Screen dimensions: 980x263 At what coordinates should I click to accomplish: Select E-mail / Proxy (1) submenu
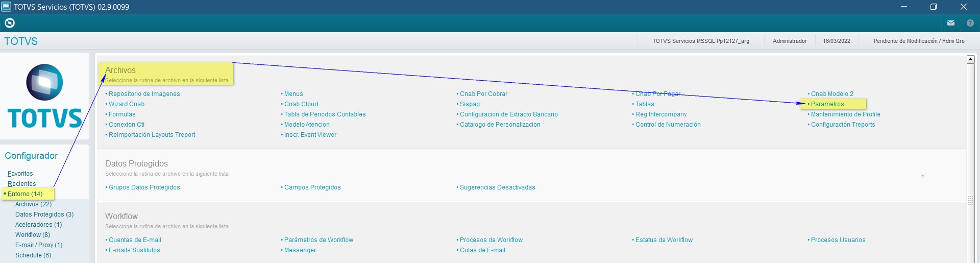click(x=39, y=245)
